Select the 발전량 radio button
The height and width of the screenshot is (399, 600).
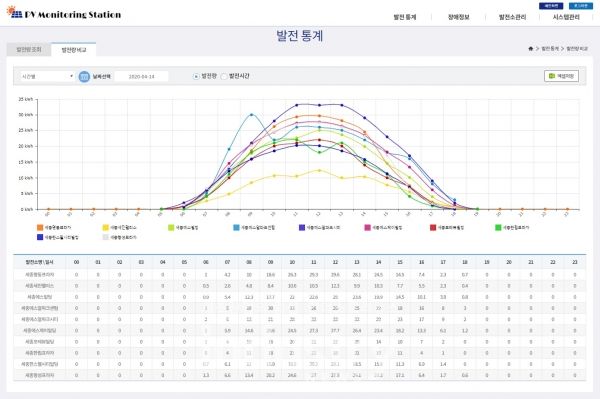(196, 77)
